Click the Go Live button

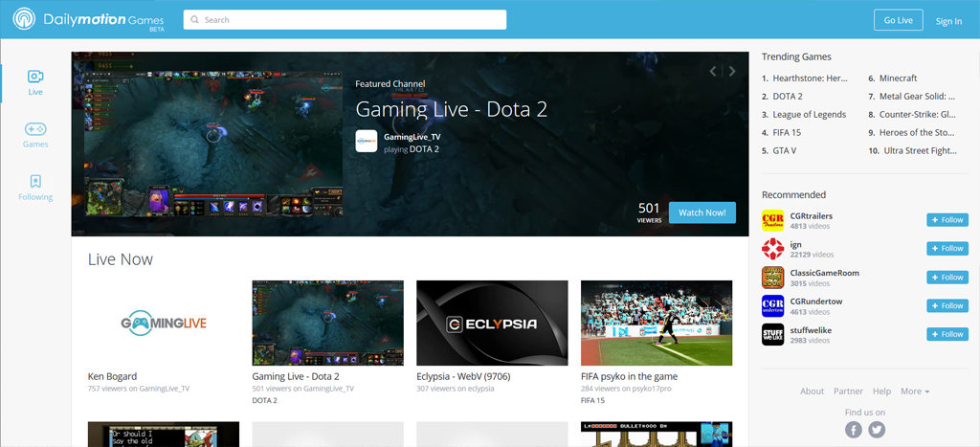point(898,20)
